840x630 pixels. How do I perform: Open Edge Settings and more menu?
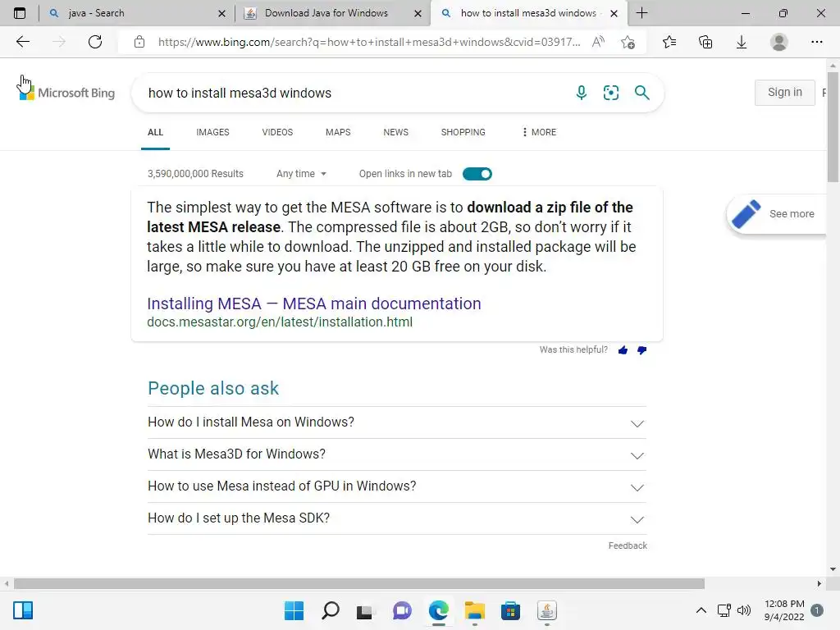tap(816, 42)
